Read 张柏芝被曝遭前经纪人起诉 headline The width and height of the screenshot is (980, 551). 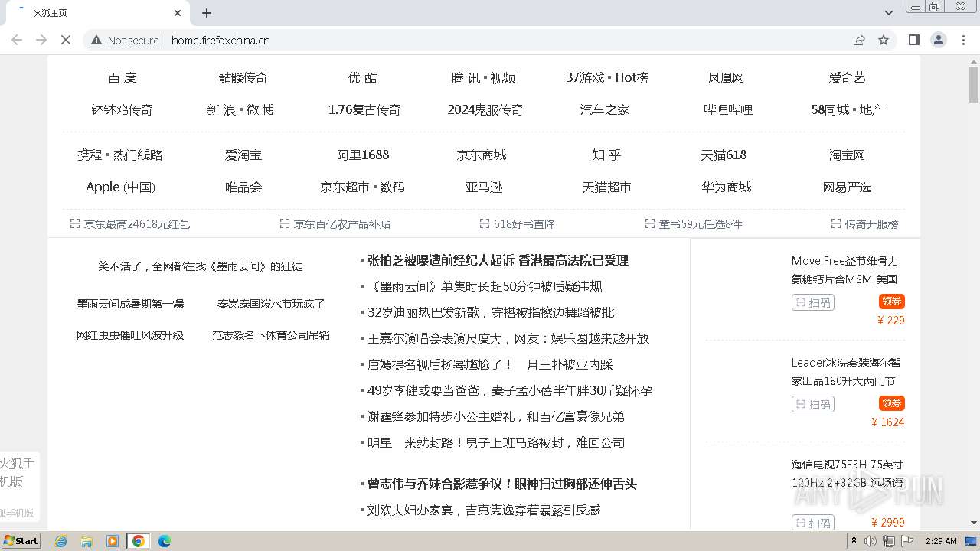[x=498, y=261]
